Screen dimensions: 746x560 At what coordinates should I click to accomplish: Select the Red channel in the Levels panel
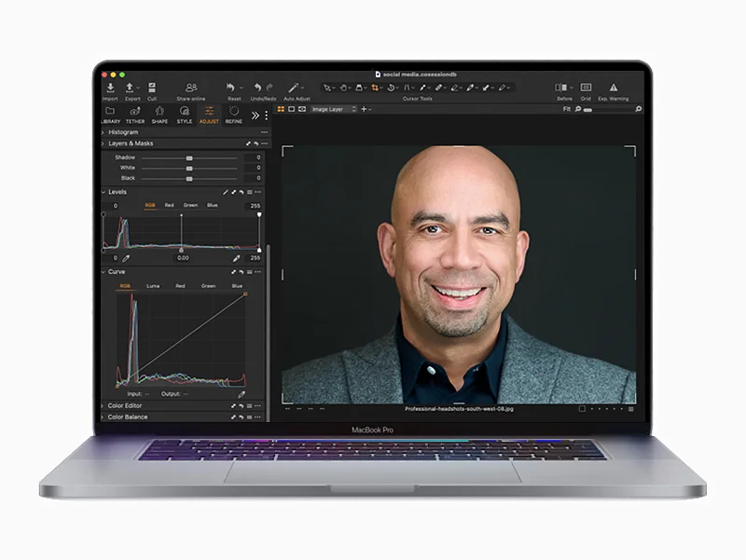169,204
